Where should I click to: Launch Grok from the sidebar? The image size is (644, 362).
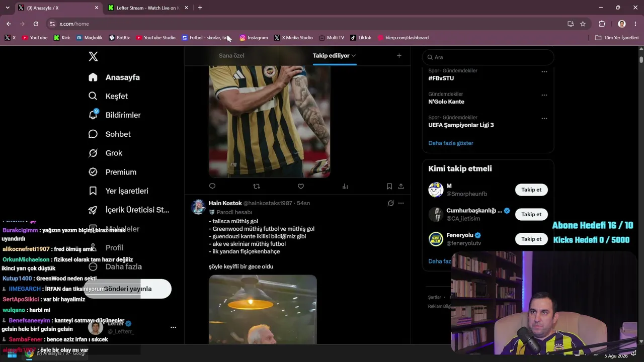tap(105, 153)
